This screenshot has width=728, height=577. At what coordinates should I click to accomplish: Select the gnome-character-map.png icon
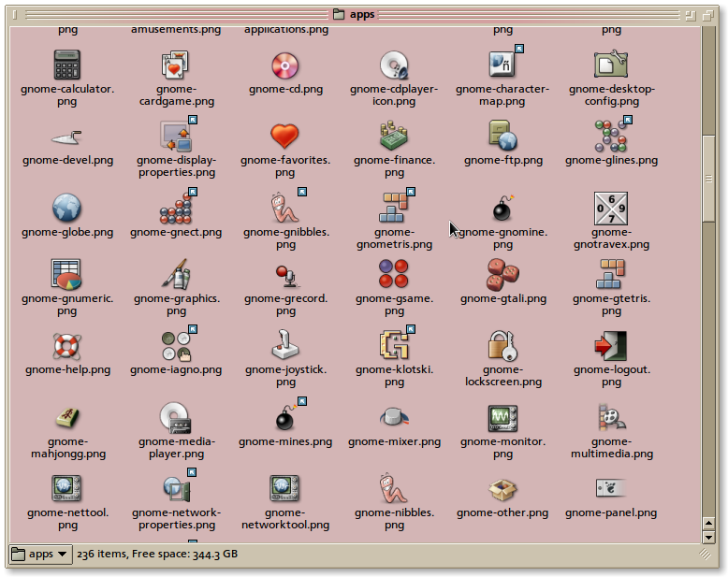(502, 64)
